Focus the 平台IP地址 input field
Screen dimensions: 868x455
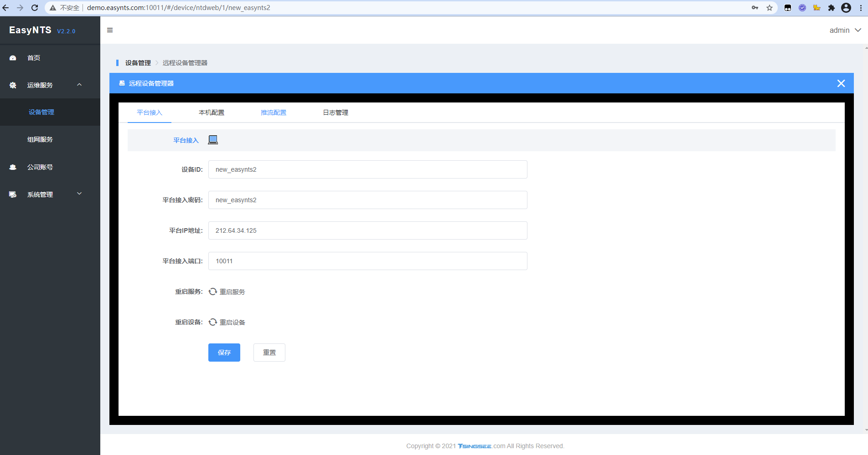[x=368, y=230]
